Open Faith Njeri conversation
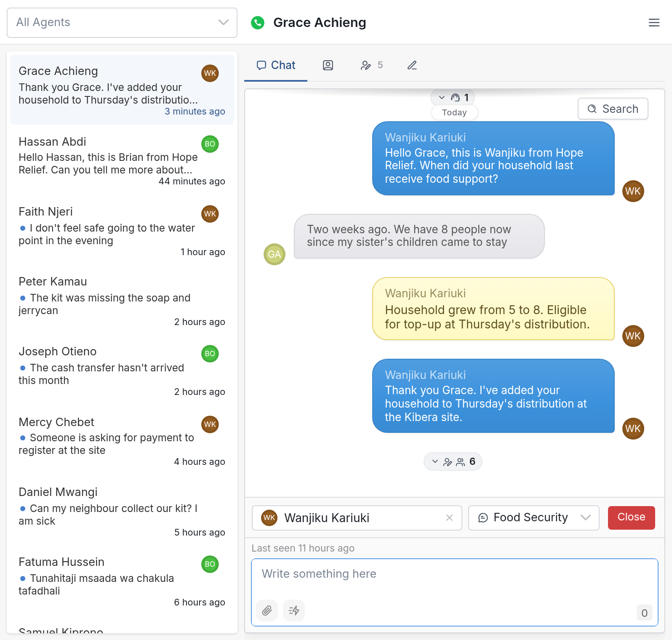Image resolution: width=672 pixels, height=640 pixels. [122, 230]
